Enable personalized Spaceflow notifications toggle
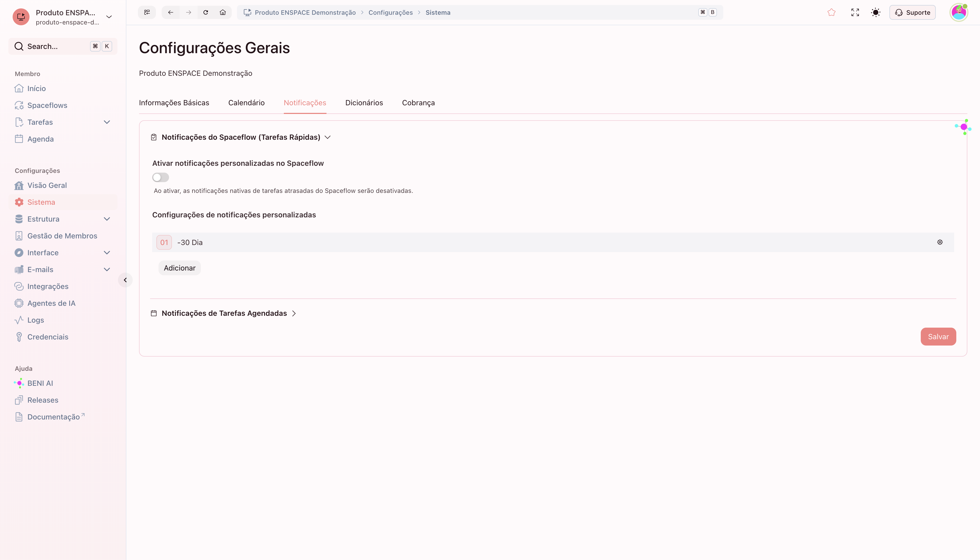This screenshot has height=560, width=980. tap(160, 177)
